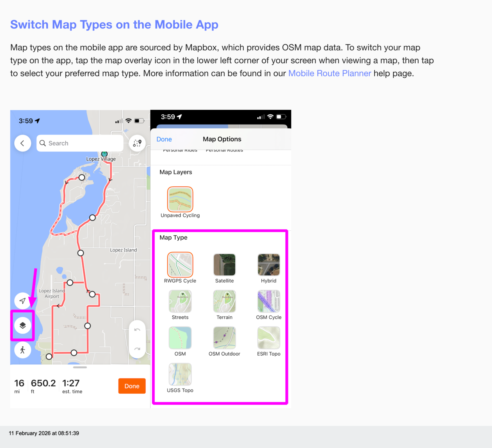
Task: Choose the Hybrid map type
Action: (x=268, y=265)
